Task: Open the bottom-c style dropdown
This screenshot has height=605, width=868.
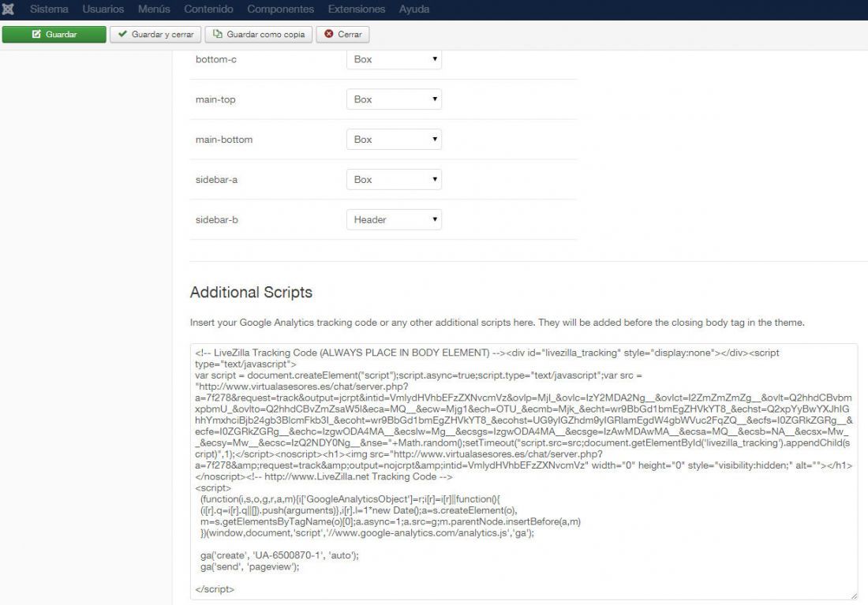Action: tap(394, 59)
